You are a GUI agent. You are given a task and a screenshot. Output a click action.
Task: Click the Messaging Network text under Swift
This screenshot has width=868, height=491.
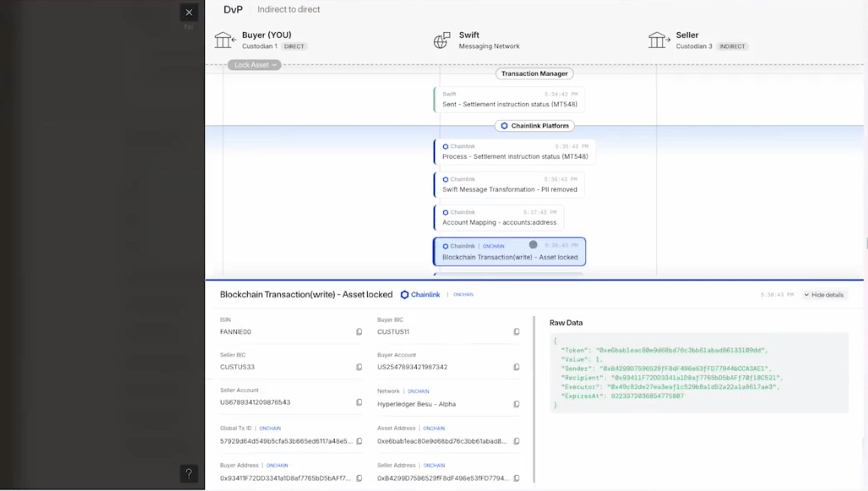(489, 46)
